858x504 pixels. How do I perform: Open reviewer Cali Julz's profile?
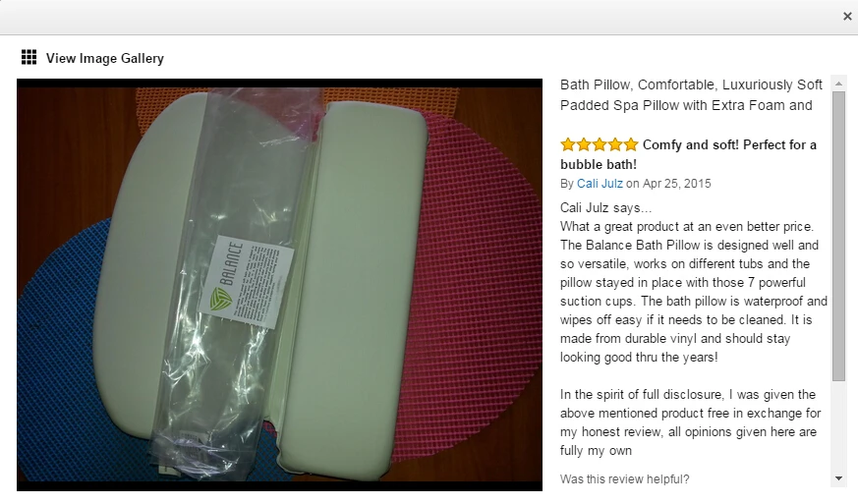point(600,184)
